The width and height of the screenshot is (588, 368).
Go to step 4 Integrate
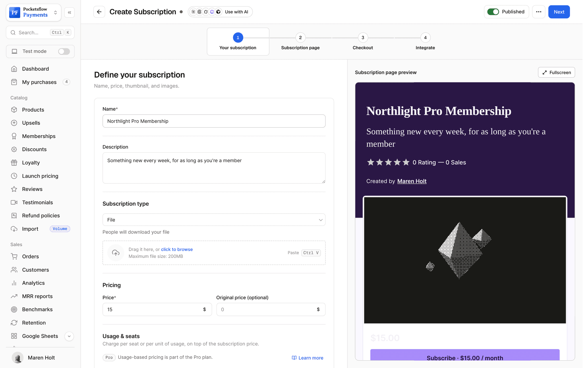click(425, 42)
